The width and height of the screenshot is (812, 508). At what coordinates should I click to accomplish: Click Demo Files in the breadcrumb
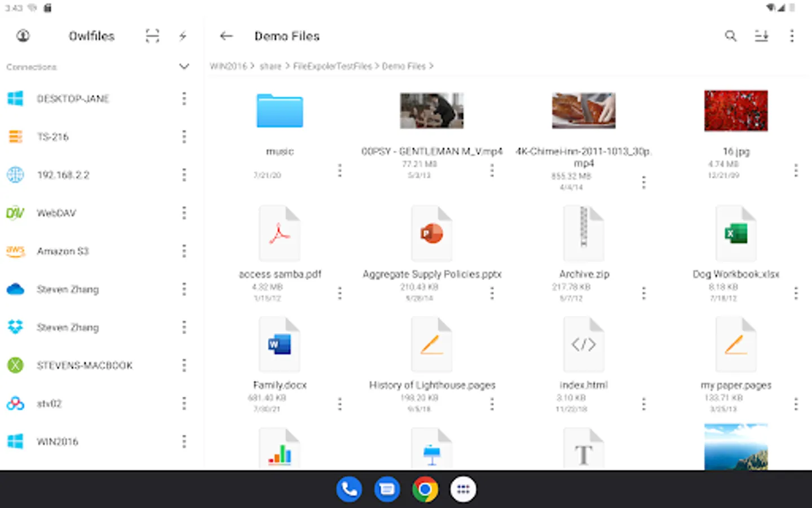404,66
